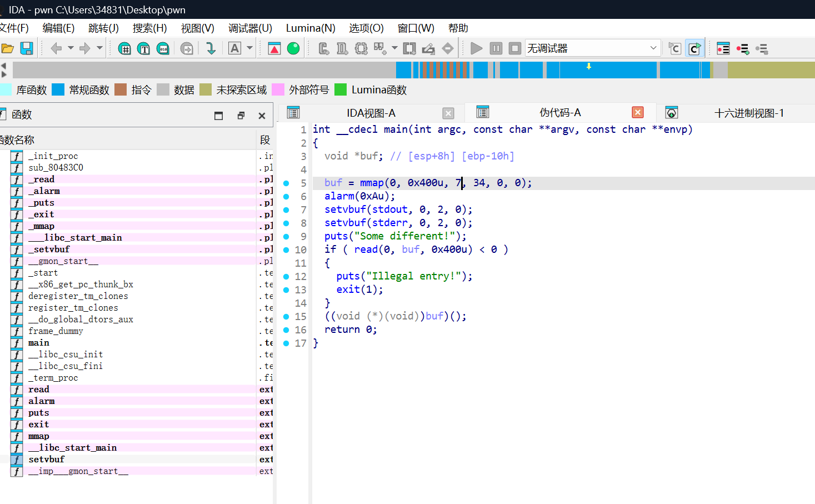Click the red triangle toolbar icon

[274, 49]
